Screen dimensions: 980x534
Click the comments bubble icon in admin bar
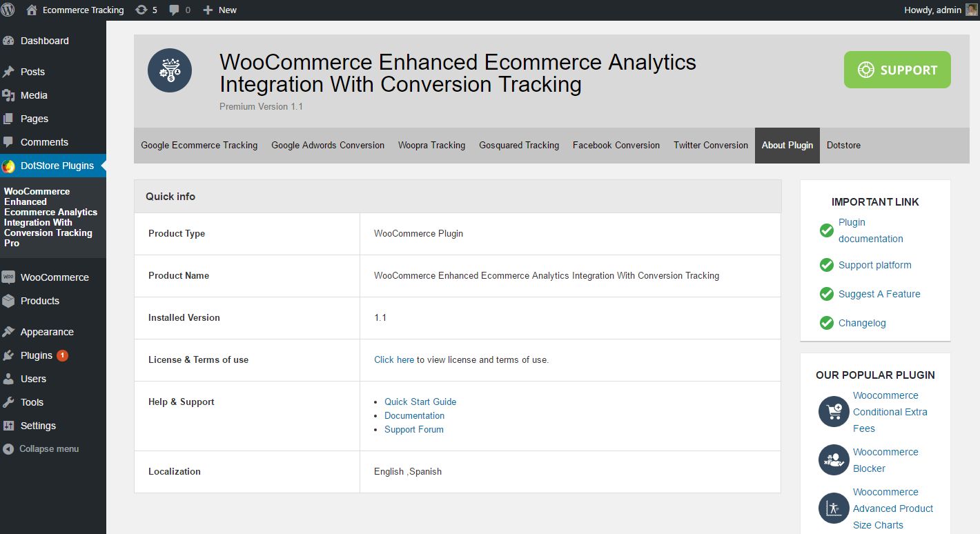coord(175,10)
